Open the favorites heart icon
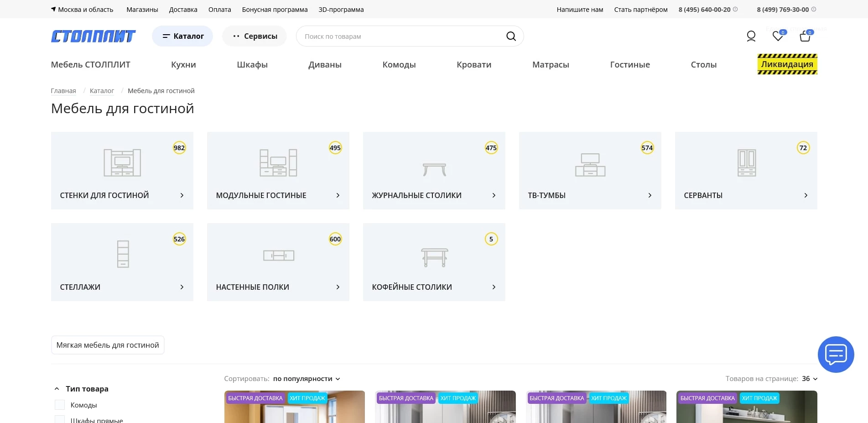 click(778, 37)
